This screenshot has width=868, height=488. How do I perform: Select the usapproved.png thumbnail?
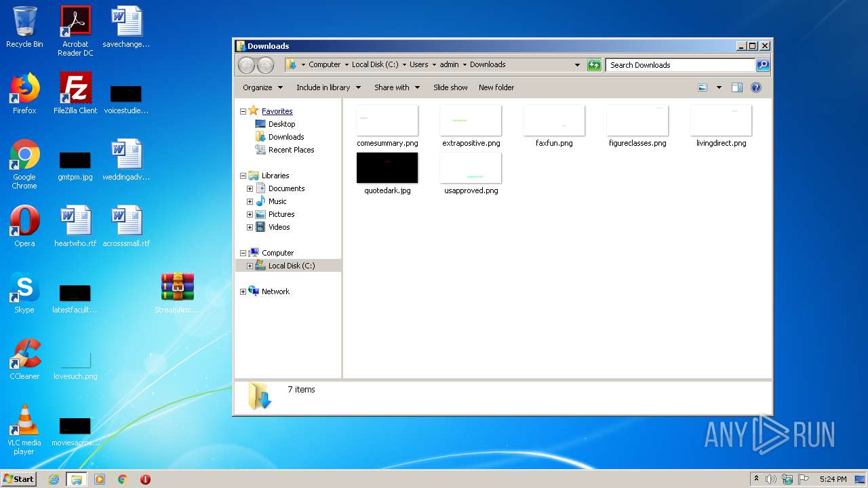tap(471, 174)
